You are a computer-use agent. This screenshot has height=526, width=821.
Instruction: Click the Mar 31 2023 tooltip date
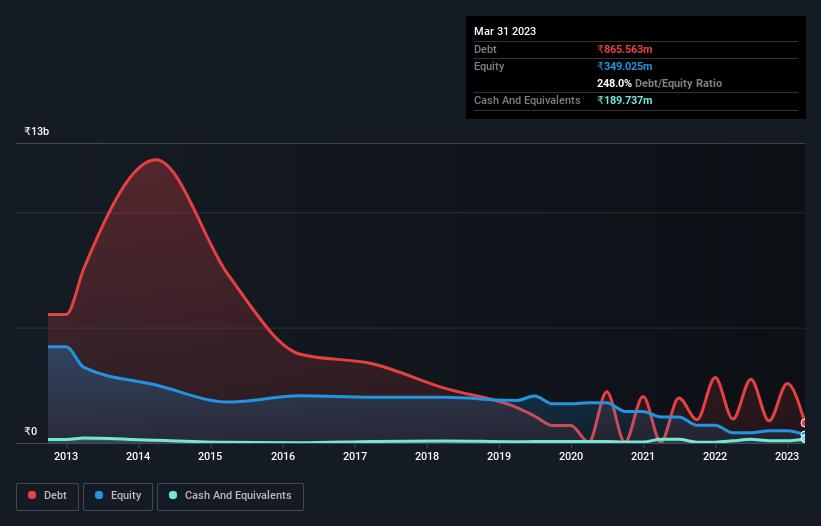(x=505, y=31)
